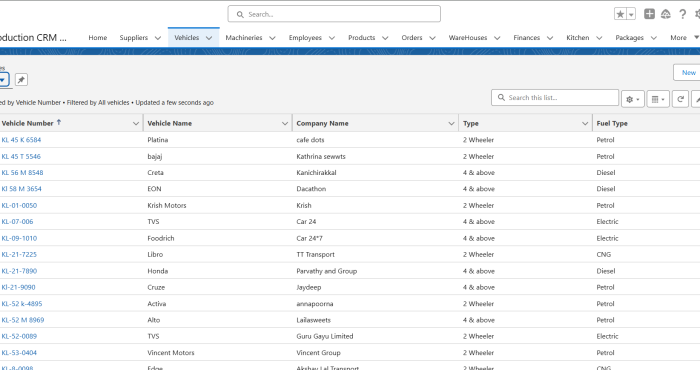The height and width of the screenshot is (370, 700).
Task: Open vehicle record Kl-21-9090
Action: coord(18,287)
